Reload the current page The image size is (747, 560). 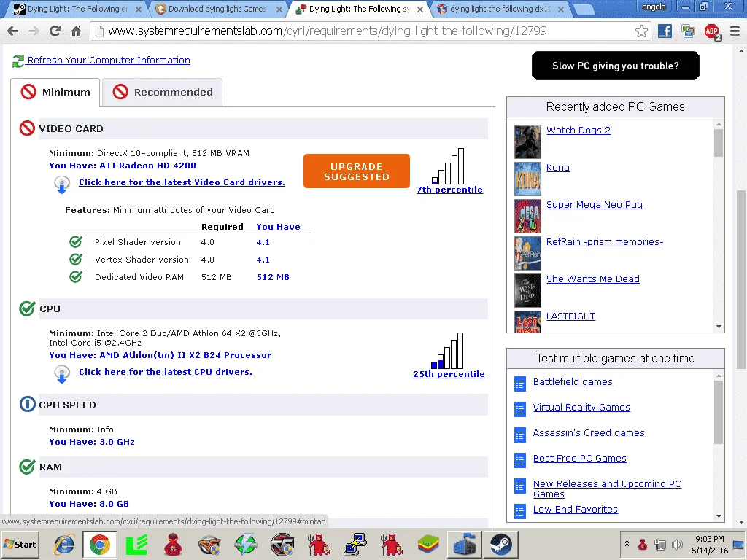(x=55, y=31)
